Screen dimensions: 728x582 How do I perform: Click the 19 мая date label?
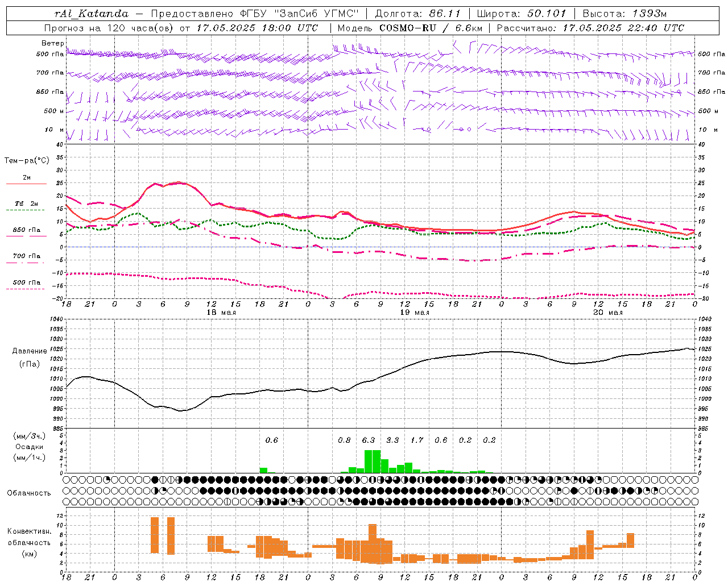click(x=415, y=313)
